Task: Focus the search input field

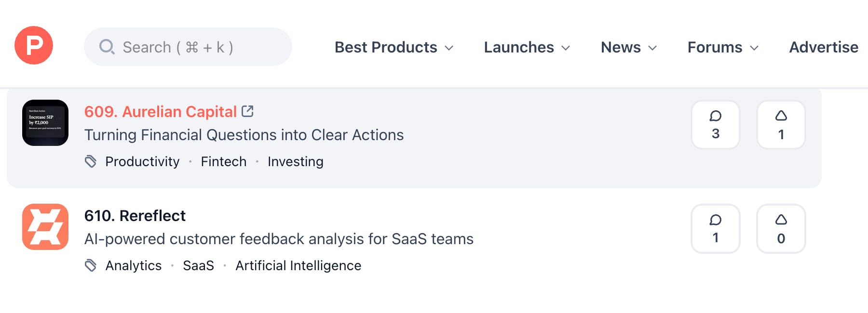Action: coord(193,47)
